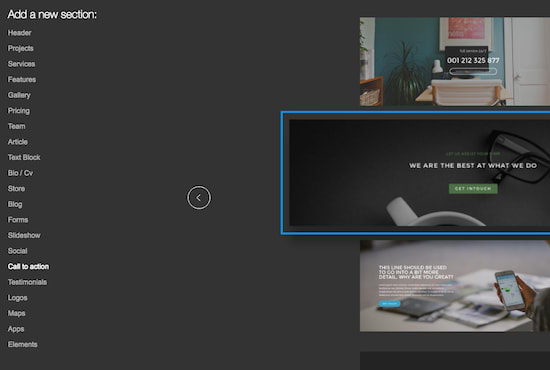Open Pricing section templates

(19, 111)
